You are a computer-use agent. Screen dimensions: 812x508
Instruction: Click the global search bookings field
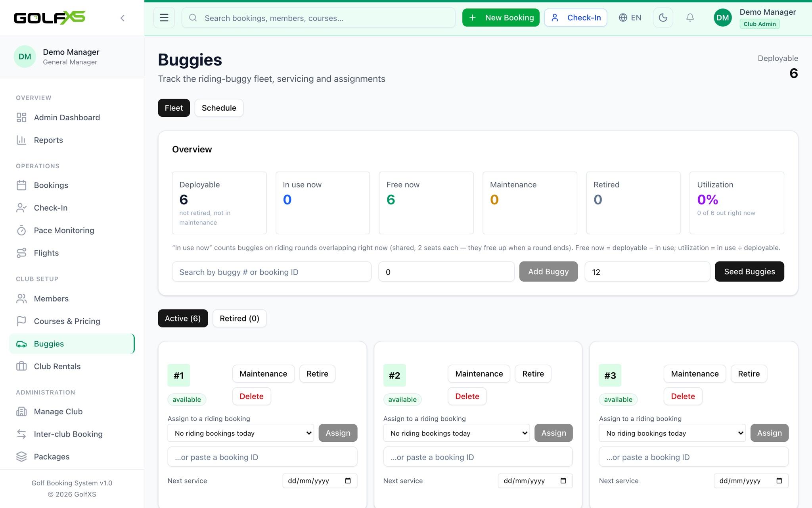[318, 18]
